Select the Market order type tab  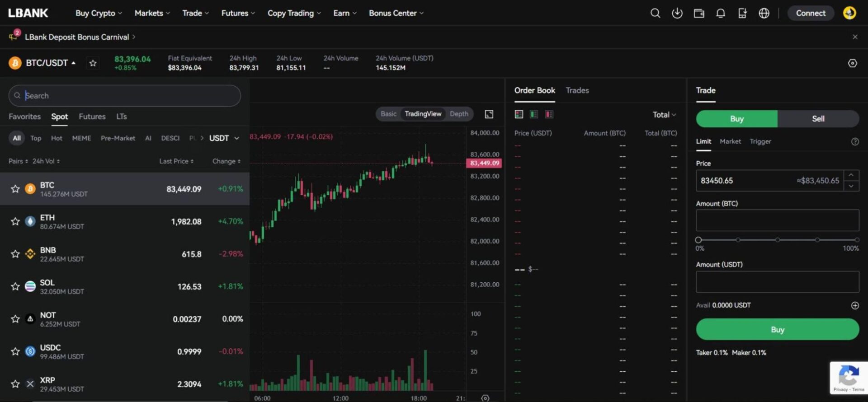[x=730, y=141]
